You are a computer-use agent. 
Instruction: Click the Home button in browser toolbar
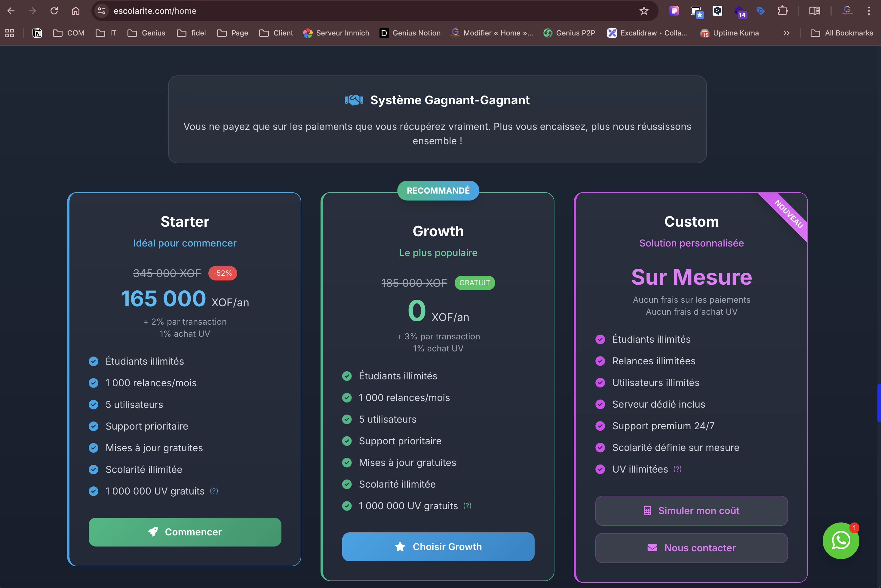click(x=76, y=11)
